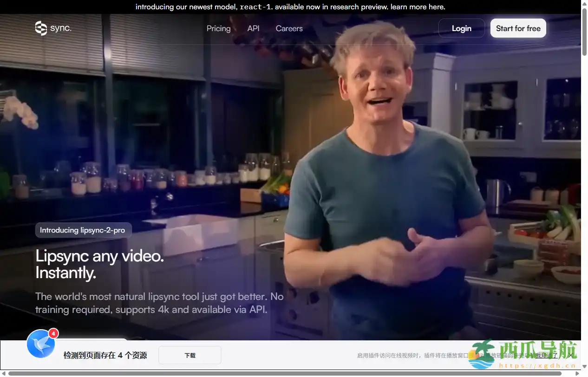Open the react-1 learn more here banner
The width and height of the screenshot is (588, 377).
click(x=290, y=7)
